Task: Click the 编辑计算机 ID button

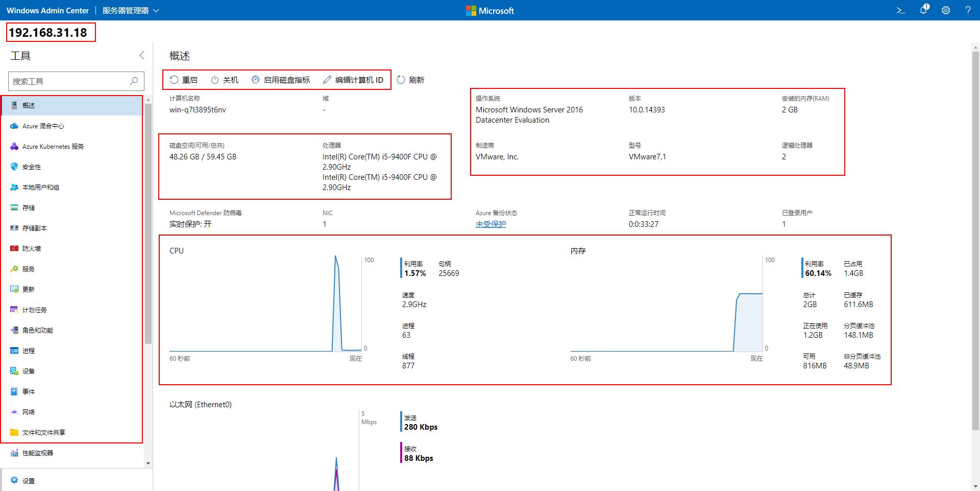Action: pyautogui.click(x=353, y=80)
